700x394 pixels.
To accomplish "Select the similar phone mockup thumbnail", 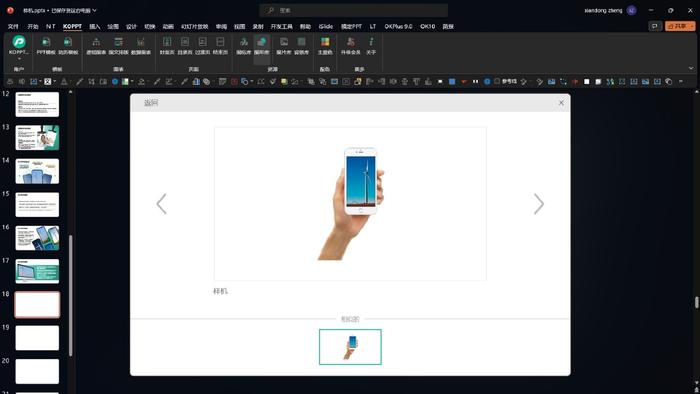I will pyautogui.click(x=350, y=347).
